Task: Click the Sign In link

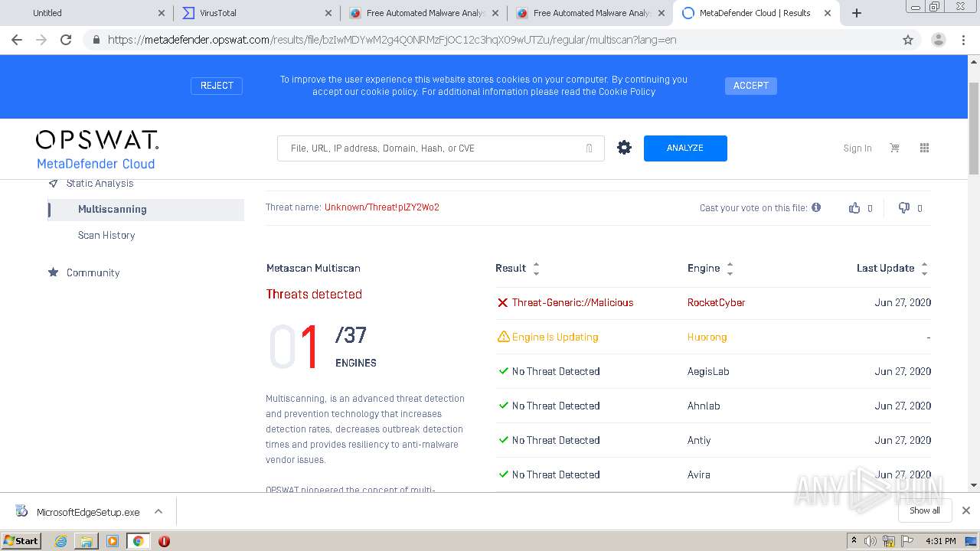Action: [857, 148]
